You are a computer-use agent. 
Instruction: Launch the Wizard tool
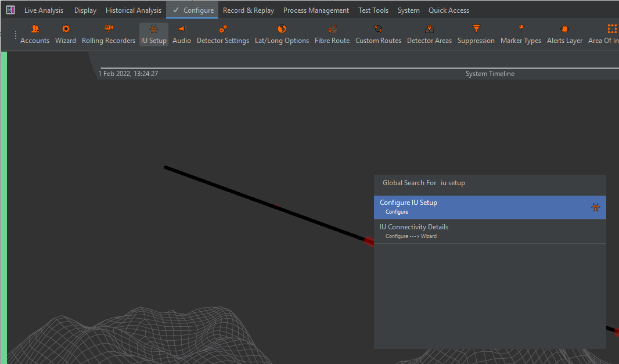tap(66, 34)
